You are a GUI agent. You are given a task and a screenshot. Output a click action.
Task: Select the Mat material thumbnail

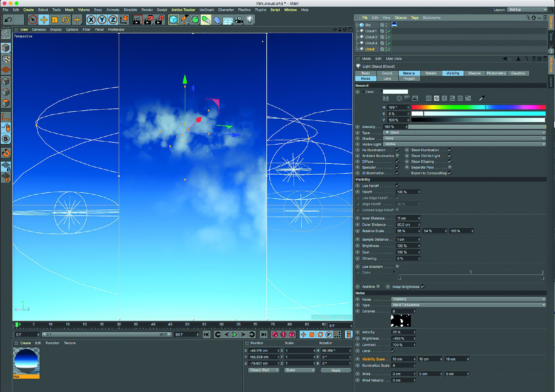click(x=26, y=361)
